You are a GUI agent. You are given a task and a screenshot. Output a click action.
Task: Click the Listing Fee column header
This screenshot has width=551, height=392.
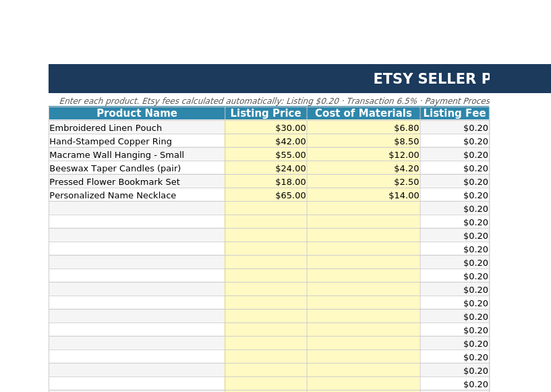click(x=455, y=113)
